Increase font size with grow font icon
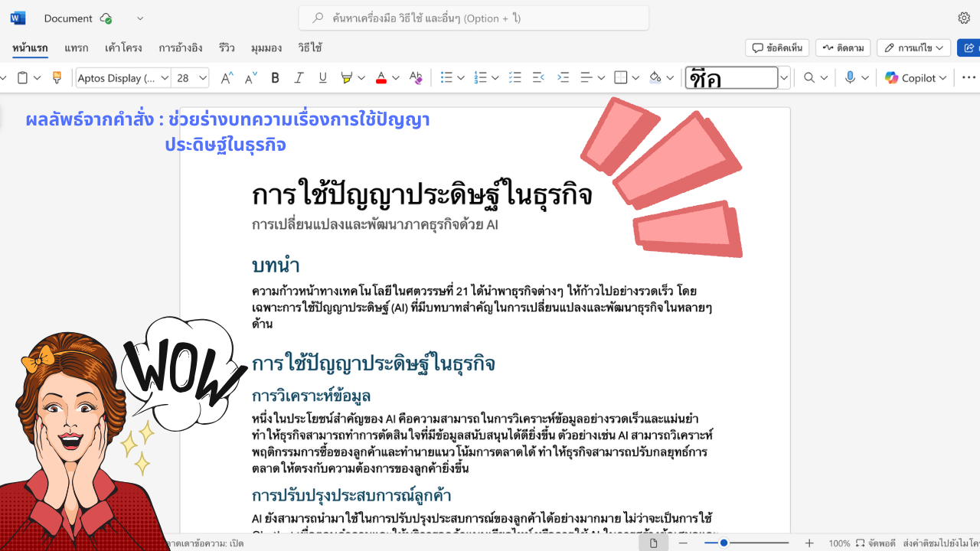980x551 pixels. 227,77
